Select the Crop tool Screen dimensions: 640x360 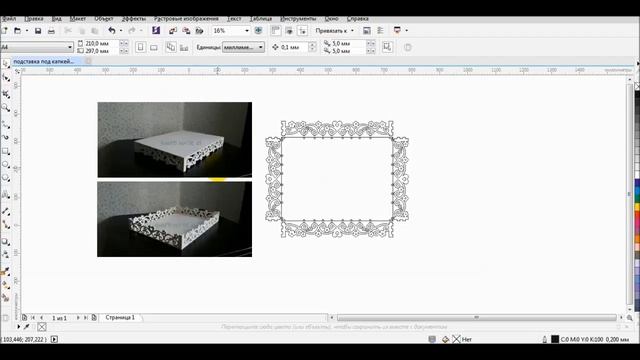tap(6, 94)
